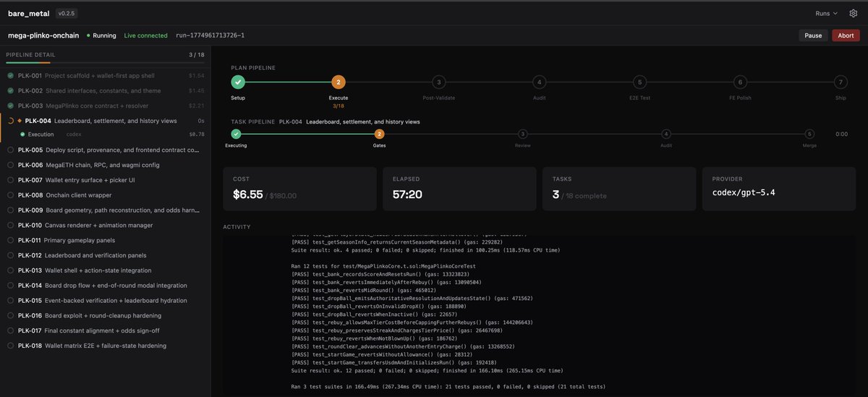Select PLK-014 Board drop flow task
Viewport: 868px width, 397px height.
(105, 285)
